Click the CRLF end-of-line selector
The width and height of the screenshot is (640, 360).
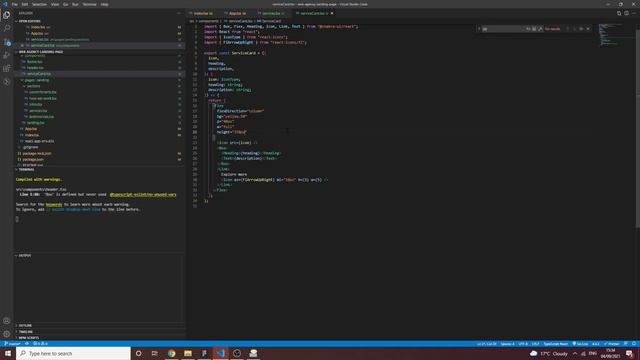click(535, 344)
